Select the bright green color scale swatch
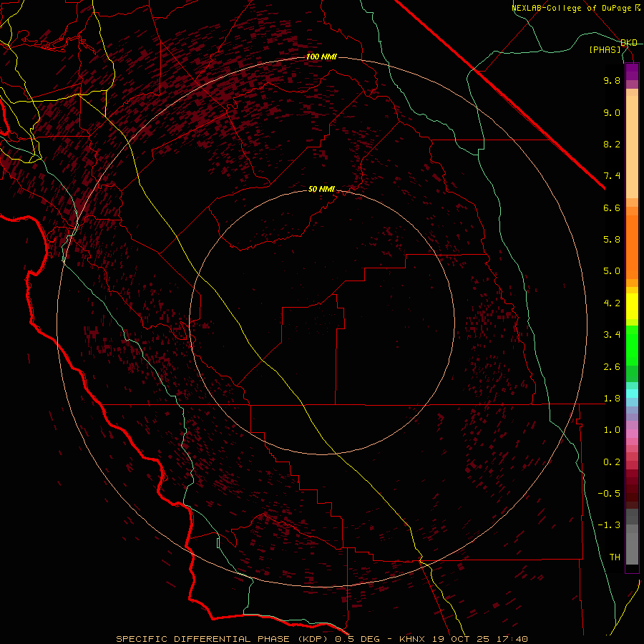 632,345
